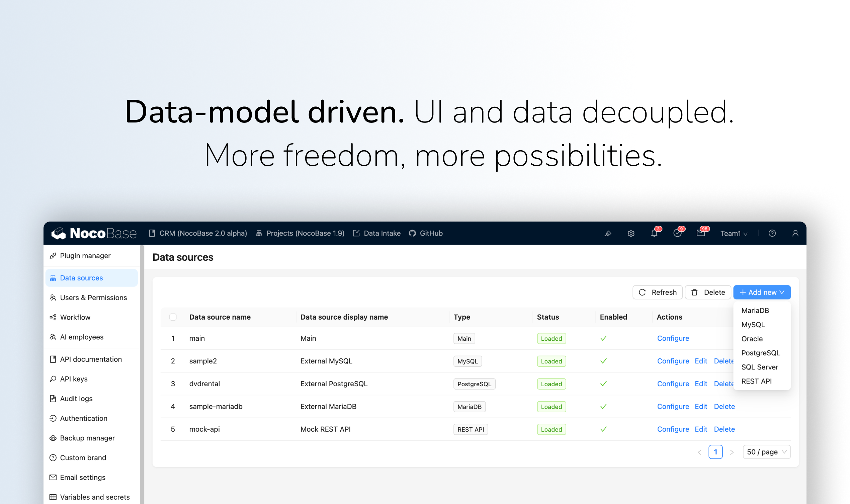Click Refresh above the table
This screenshot has height=504, width=850.
coord(657,292)
